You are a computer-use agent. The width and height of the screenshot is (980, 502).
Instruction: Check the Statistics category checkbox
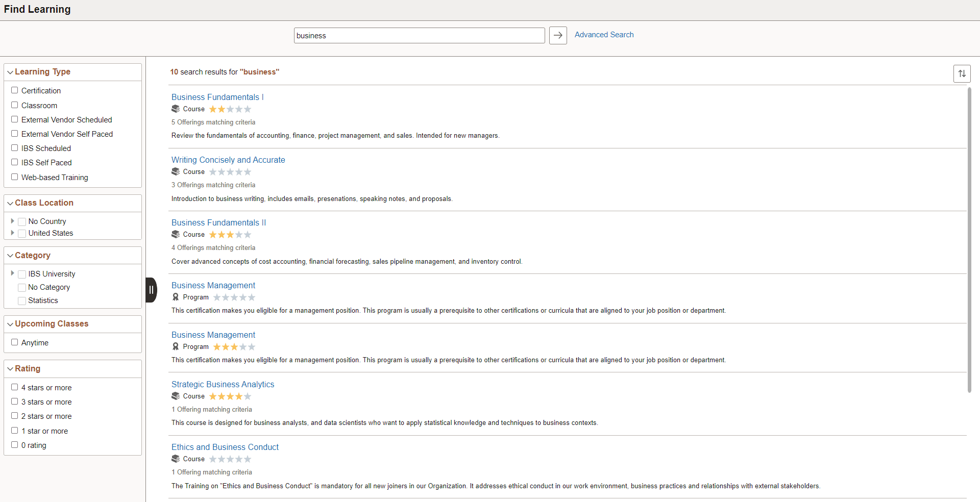22,300
